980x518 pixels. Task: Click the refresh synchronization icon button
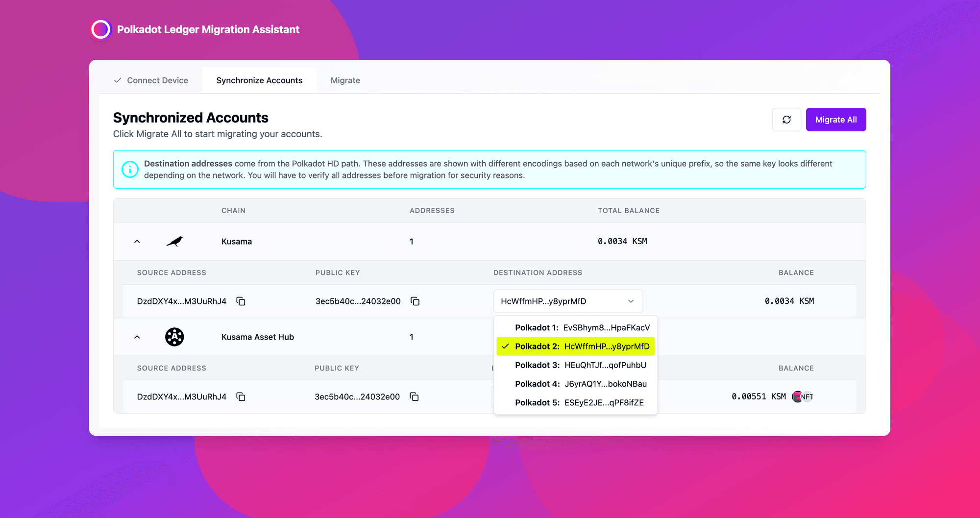(x=786, y=120)
